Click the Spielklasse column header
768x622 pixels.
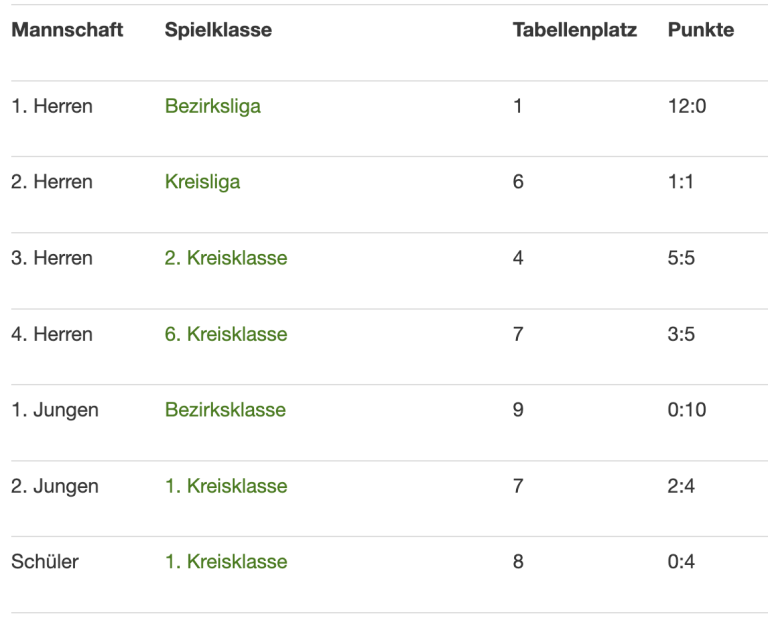tap(218, 30)
